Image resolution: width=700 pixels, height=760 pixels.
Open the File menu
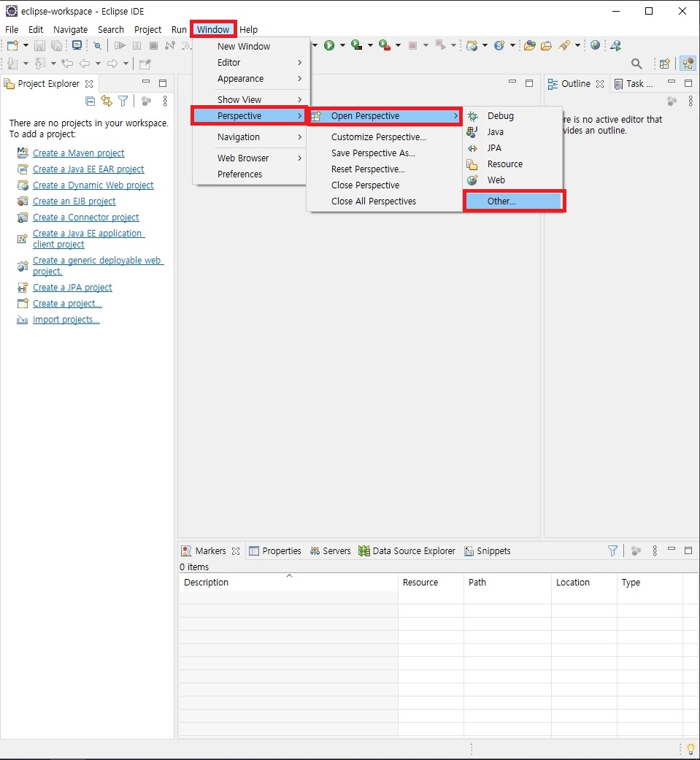[12, 29]
